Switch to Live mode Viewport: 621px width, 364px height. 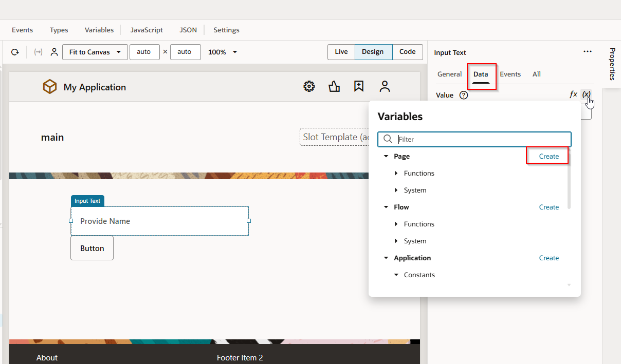pyautogui.click(x=341, y=52)
